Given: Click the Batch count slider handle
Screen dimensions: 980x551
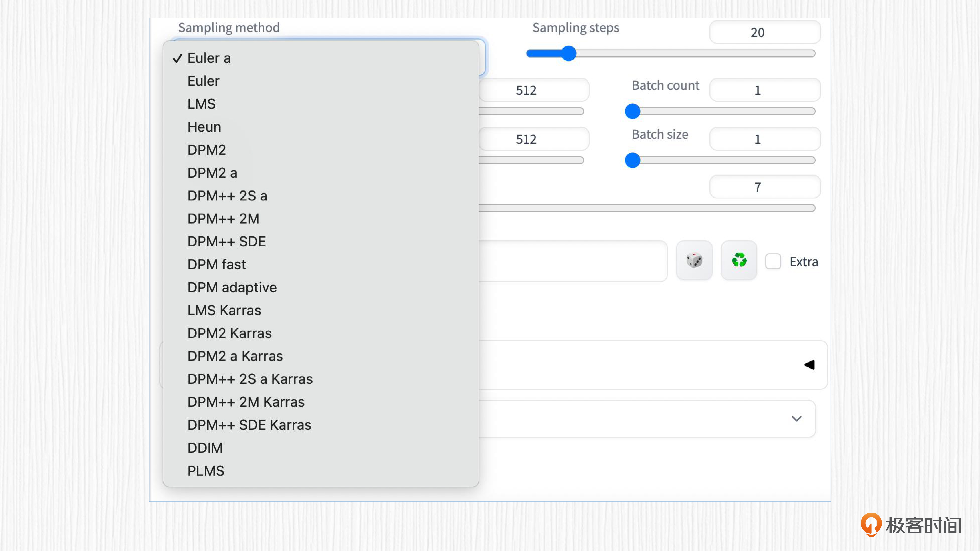Looking at the screenshot, I should tap(632, 111).
